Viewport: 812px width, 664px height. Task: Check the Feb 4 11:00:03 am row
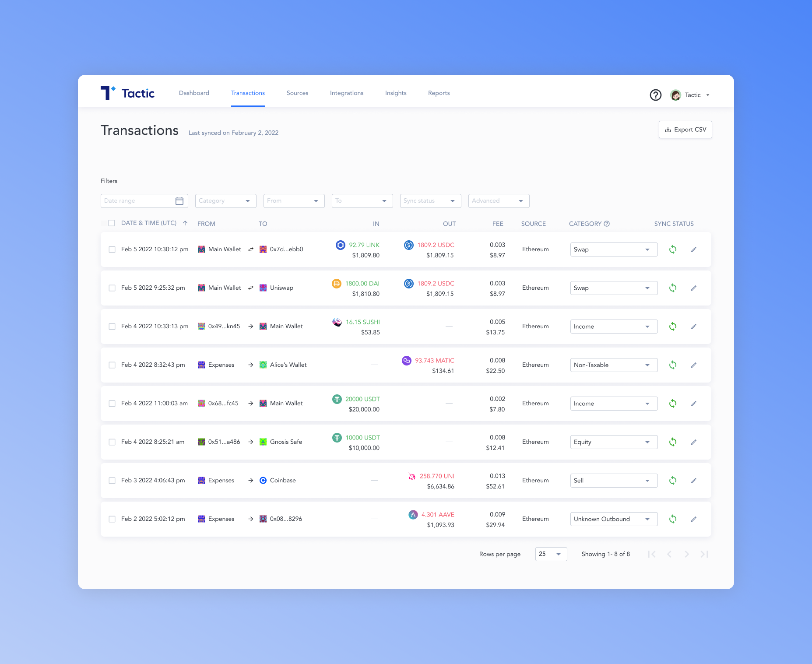click(x=112, y=404)
